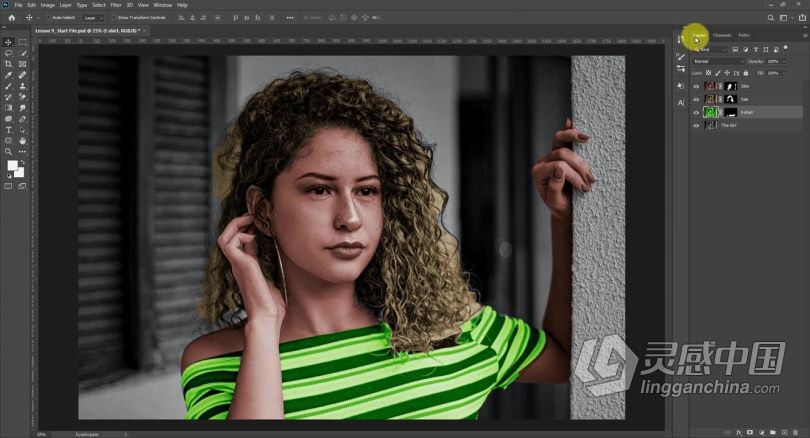
Task: Select the Hand tool
Action: click(x=22, y=140)
